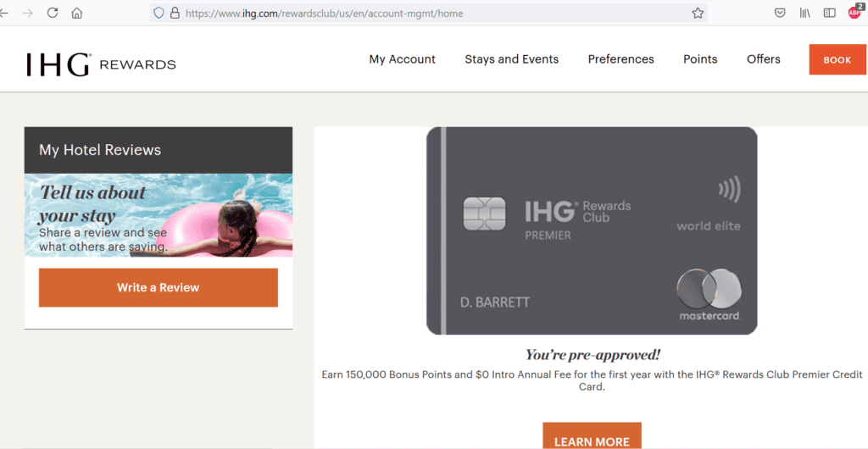Click the "Tell us about your stay" text
Viewport: 868px width, 449px height.
coord(92,204)
